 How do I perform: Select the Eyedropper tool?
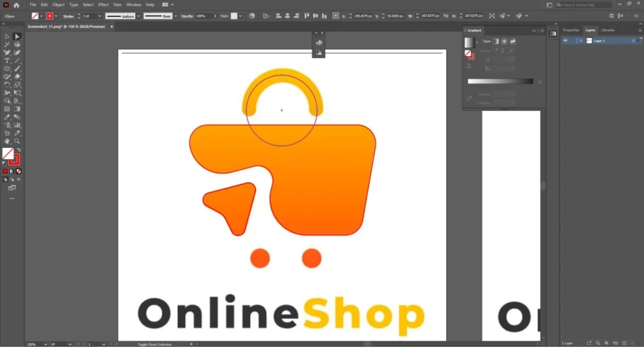7,117
